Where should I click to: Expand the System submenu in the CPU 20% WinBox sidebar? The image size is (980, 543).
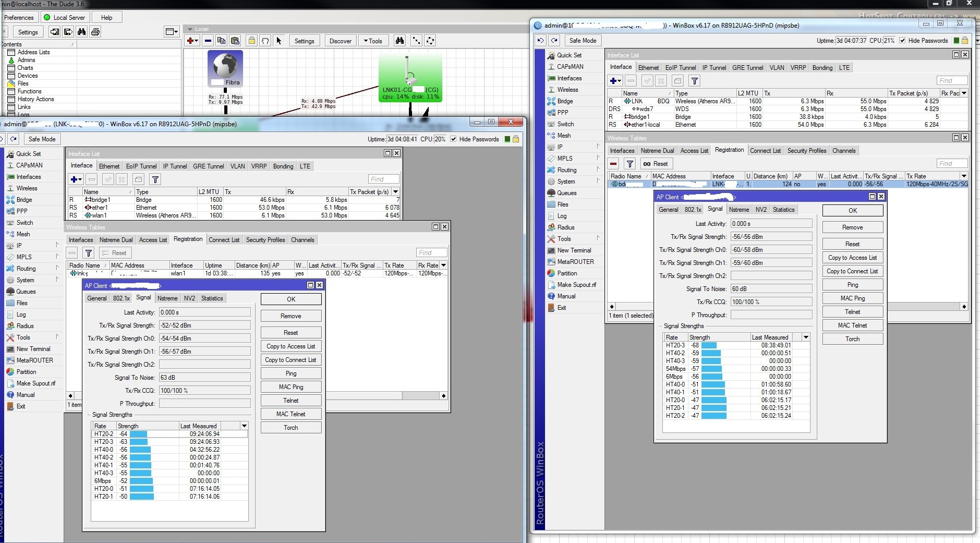[x=57, y=280]
